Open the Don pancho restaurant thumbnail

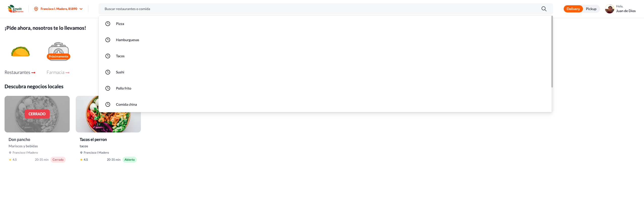coord(37,114)
